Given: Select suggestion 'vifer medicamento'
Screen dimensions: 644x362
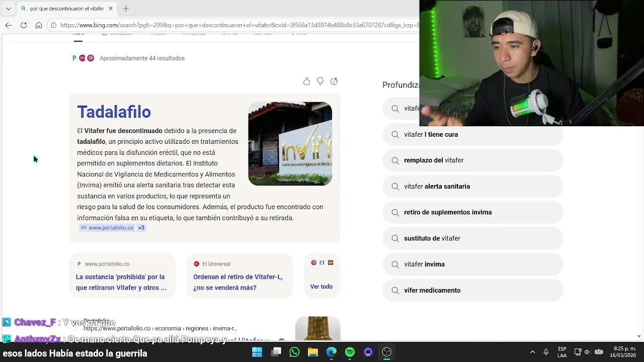Looking at the screenshot, I should point(473,290).
